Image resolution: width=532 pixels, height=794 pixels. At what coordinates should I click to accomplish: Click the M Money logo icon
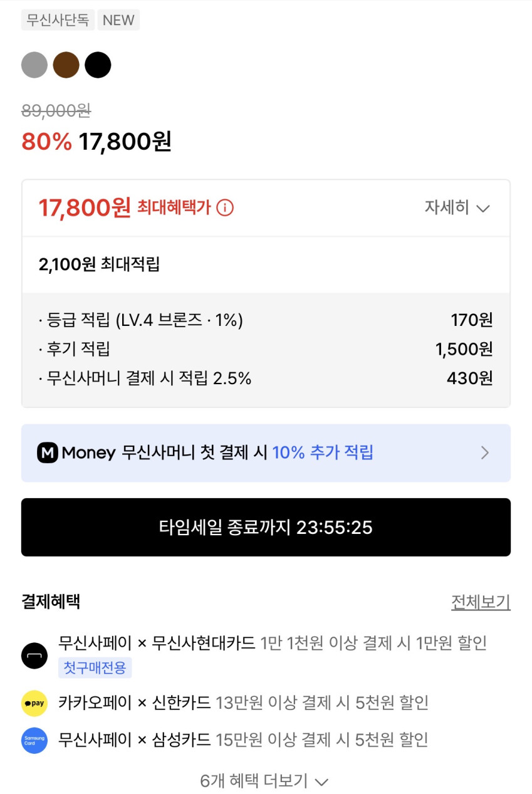(48, 452)
